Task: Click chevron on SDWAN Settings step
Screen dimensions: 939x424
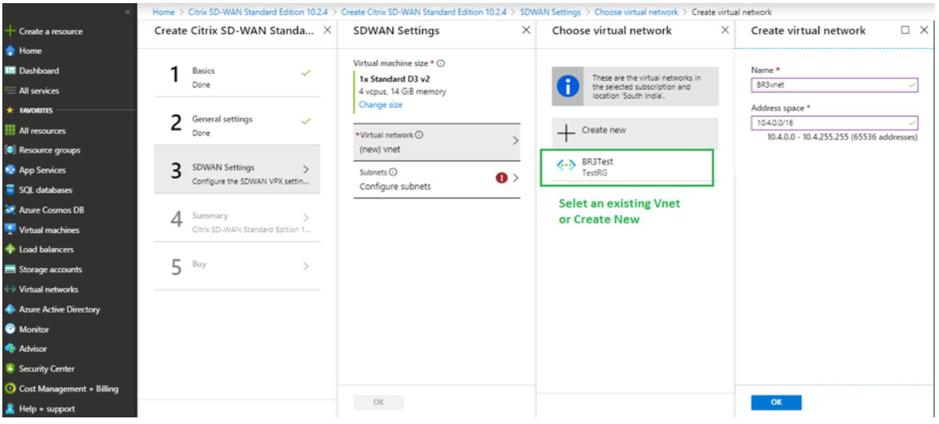Action: (x=306, y=169)
